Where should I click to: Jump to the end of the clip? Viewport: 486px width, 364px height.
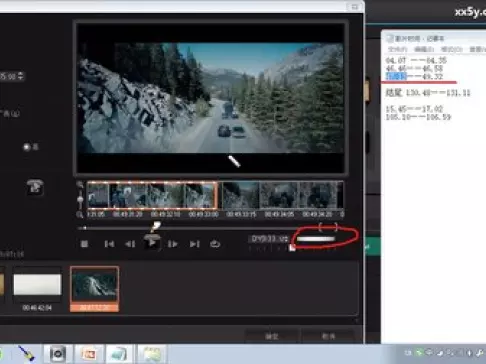click(195, 244)
